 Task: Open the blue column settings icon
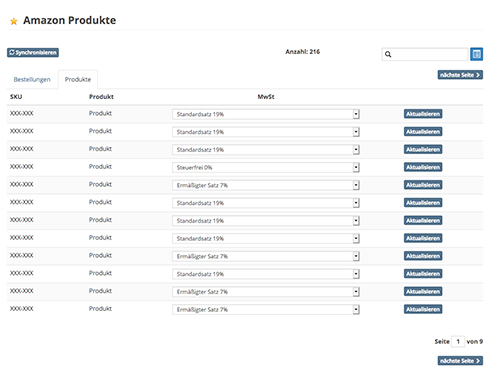476,54
